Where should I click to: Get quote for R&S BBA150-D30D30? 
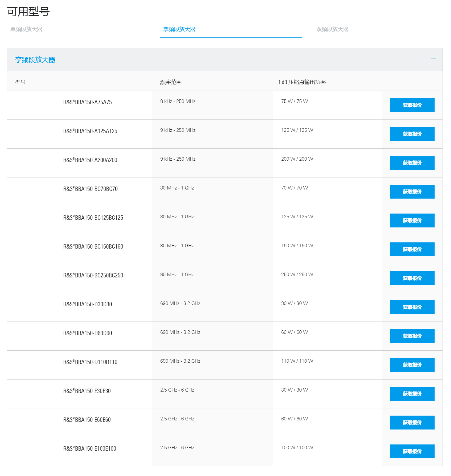(412, 307)
